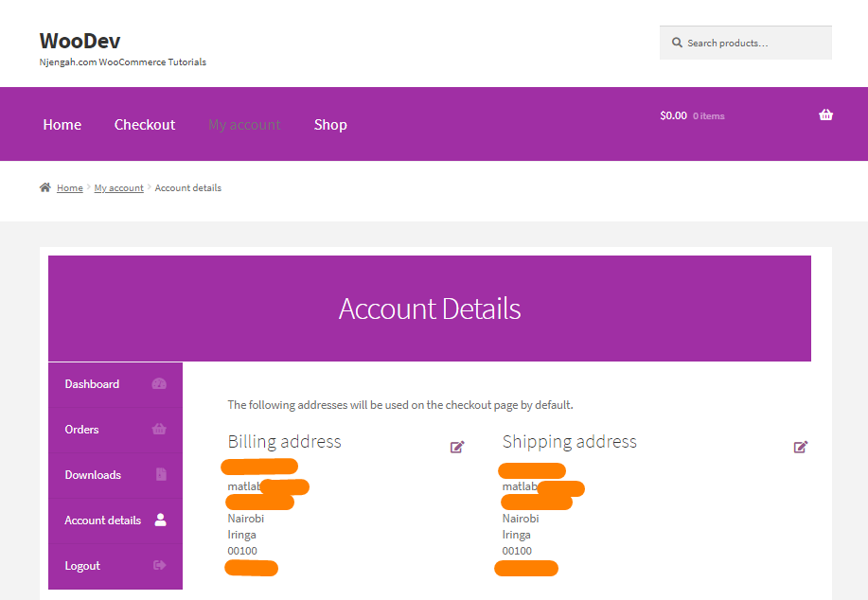The width and height of the screenshot is (868, 600).
Task: Click Iringa under Billing address
Action: click(x=242, y=536)
